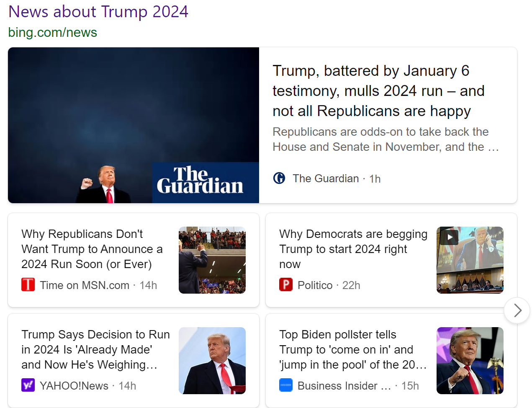Screen dimensions: 532x408
Task: Open the Yahoo article Trump portrait thumbnail
Action: click(212, 361)
